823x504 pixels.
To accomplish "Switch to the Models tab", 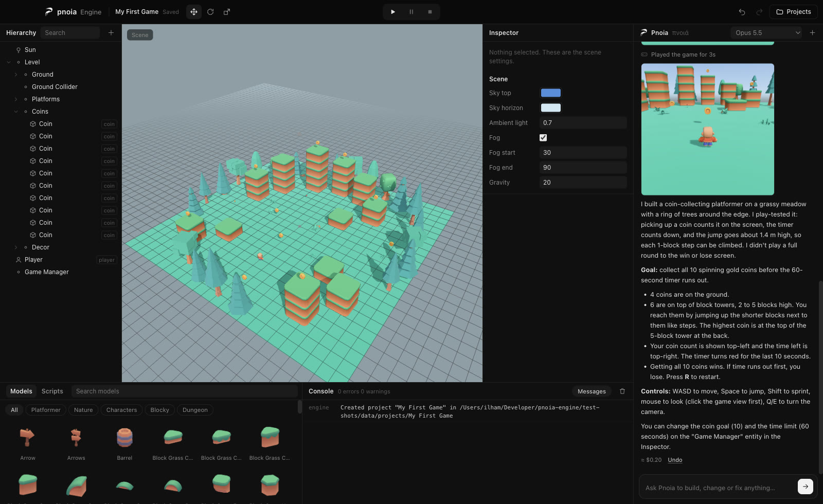I will coord(21,391).
